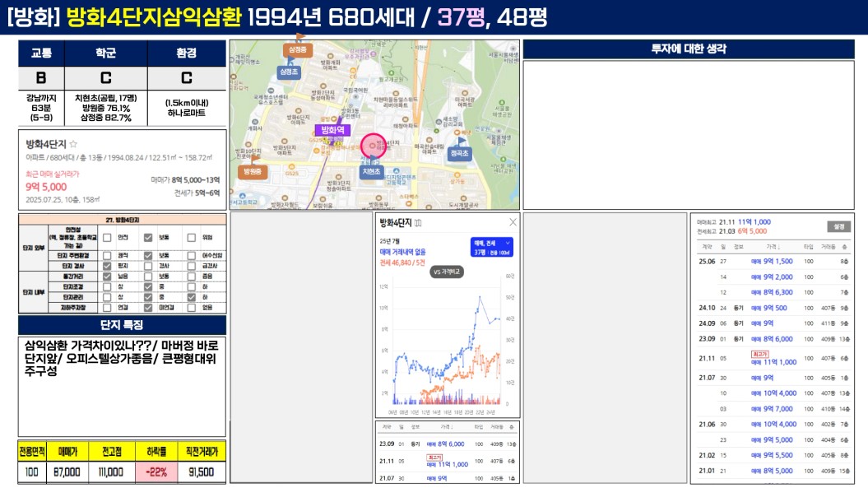Open 매매 10억 4,000 link in 21.07 row
This screenshot has width=868, height=488.
pos(773,393)
